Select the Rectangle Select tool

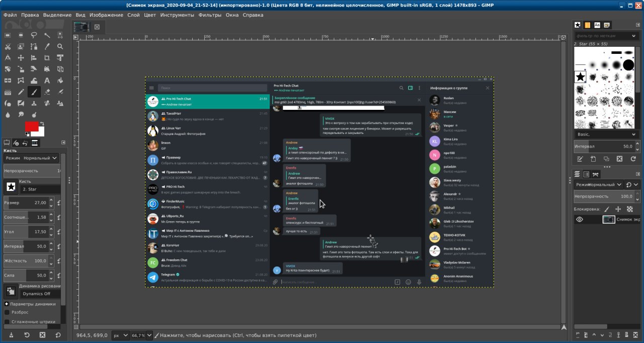click(8, 35)
